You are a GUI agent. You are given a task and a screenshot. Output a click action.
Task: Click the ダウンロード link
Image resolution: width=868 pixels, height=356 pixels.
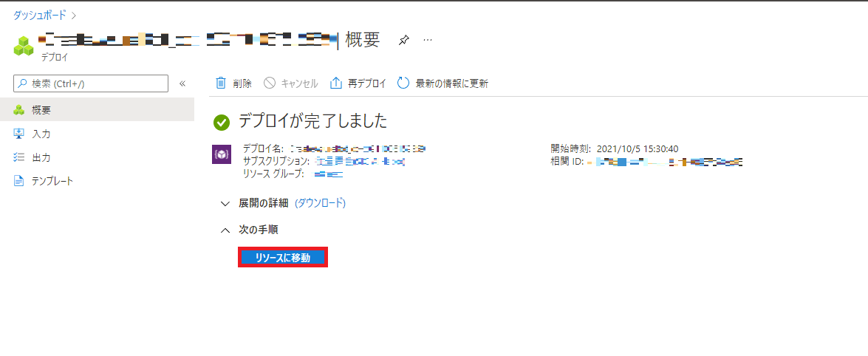point(319,203)
